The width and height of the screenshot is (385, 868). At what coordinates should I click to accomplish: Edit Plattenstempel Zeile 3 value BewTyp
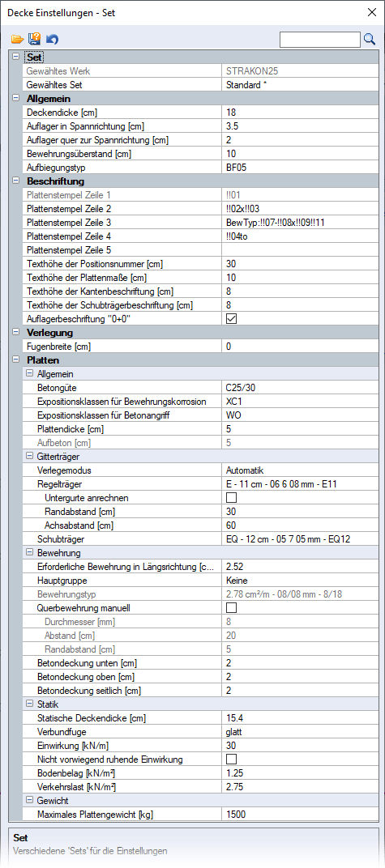298,223
